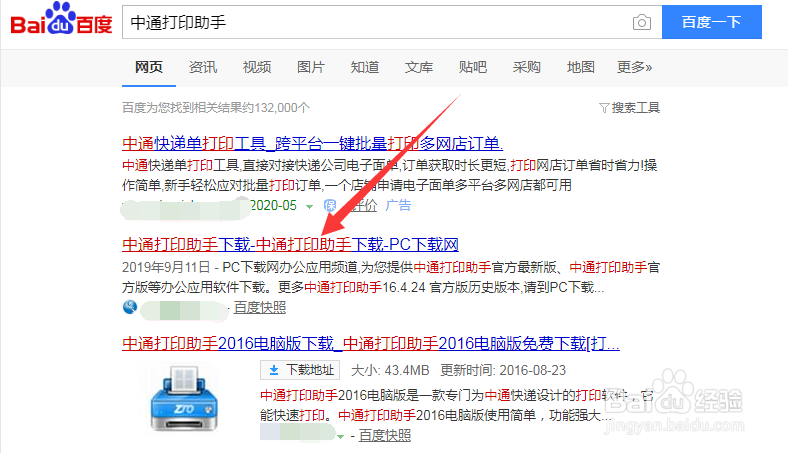Click the 评价 link in ad result
The height and width of the screenshot is (453, 788).
click(365, 205)
